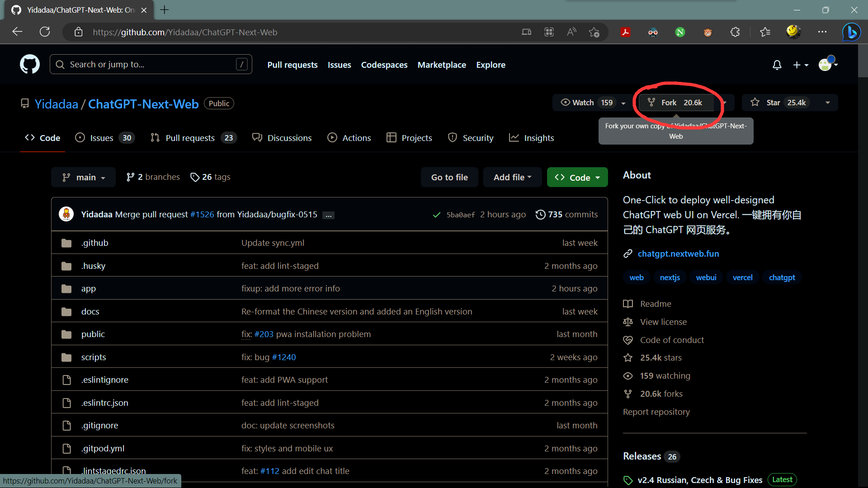Open browser extensions puzzle icon
The height and width of the screenshot is (488, 868).
point(735,32)
